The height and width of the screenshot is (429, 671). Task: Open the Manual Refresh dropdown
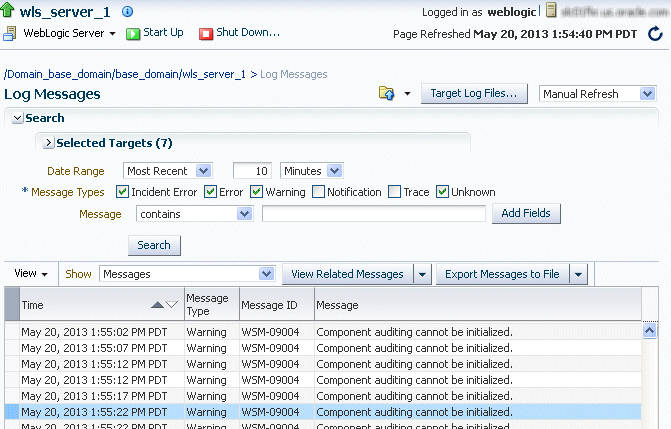click(647, 93)
